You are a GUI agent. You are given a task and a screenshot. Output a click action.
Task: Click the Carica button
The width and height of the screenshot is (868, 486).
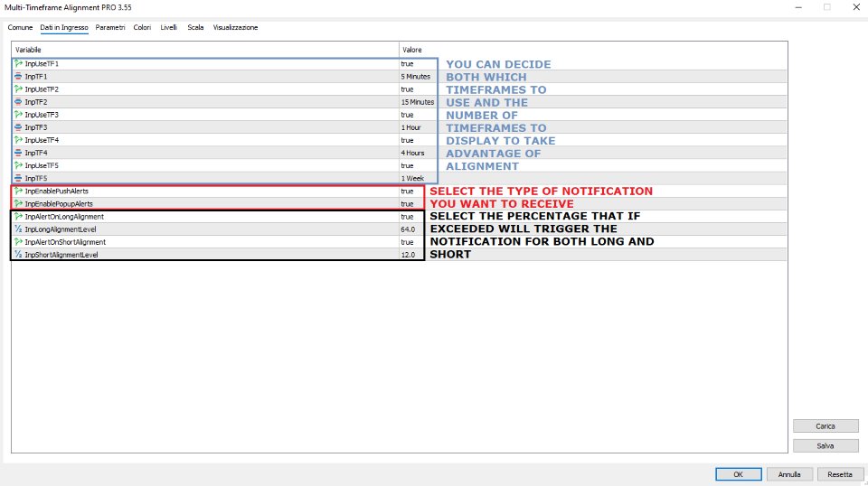pos(826,425)
